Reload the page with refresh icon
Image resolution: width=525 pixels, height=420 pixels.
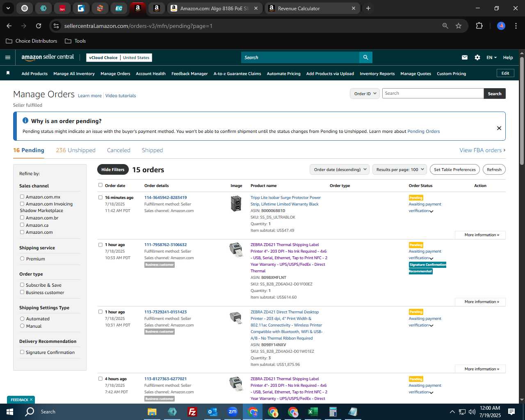pos(39,26)
